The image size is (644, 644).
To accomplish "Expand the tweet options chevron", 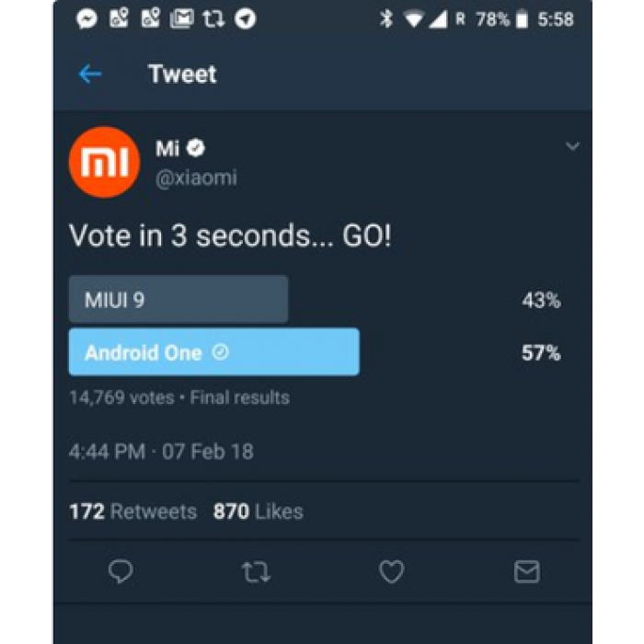I will pyautogui.click(x=572, y=146).
